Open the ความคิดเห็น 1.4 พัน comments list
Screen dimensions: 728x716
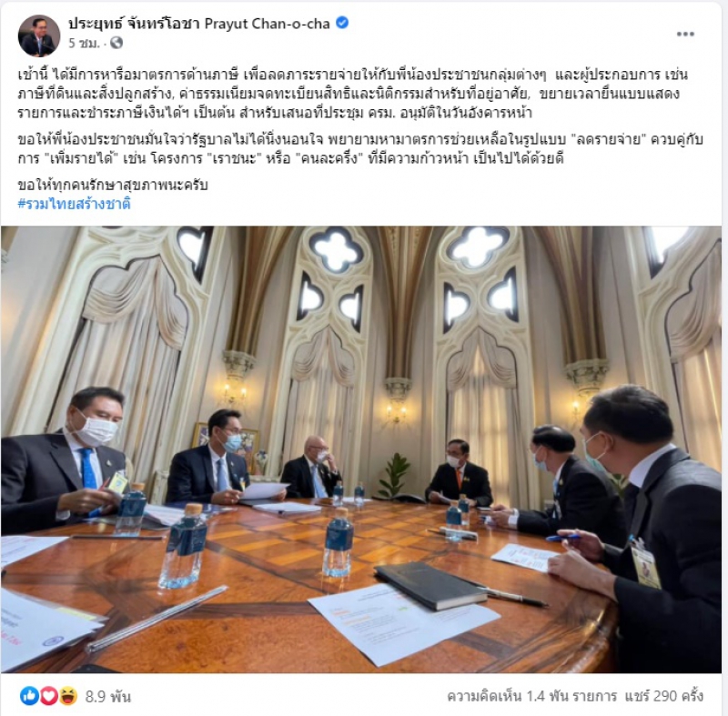(531, 696)
